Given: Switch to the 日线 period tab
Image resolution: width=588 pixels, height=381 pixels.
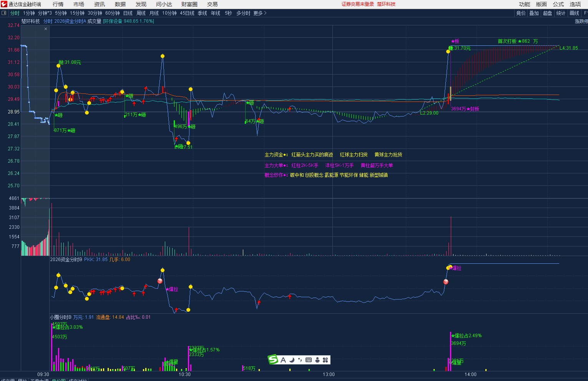Looking at the screenshot, I should point(128,13).
